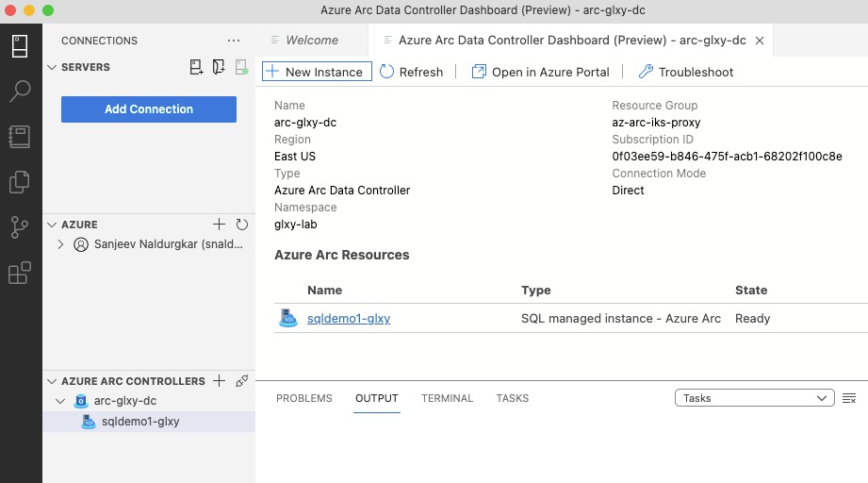Open the TASKS panel tab

tap(512, 398)
